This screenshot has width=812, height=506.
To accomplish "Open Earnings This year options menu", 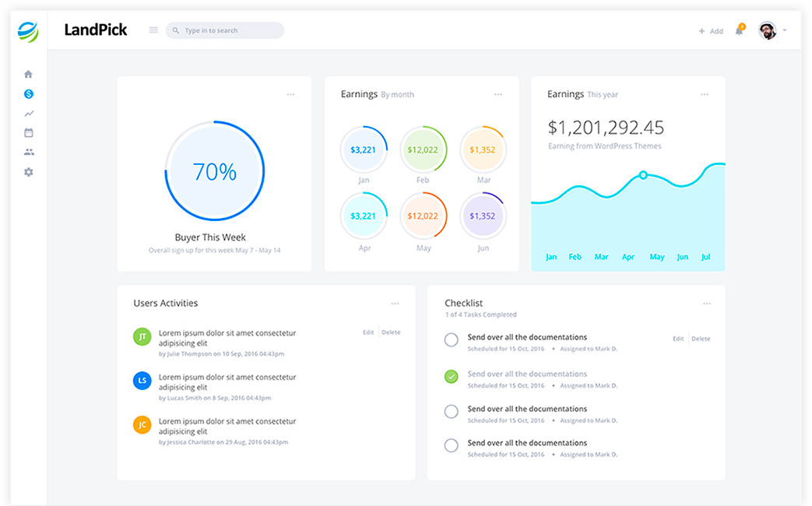I will [x=705, y=95].
